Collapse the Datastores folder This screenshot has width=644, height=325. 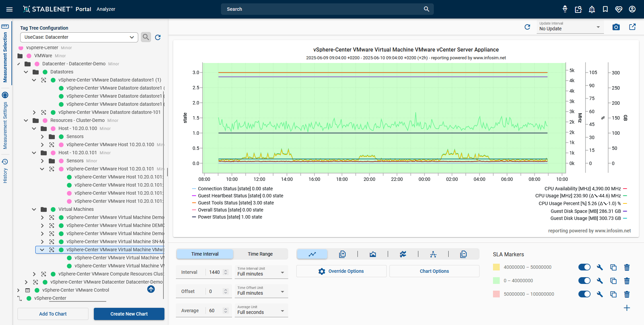(x=26, y=72)
